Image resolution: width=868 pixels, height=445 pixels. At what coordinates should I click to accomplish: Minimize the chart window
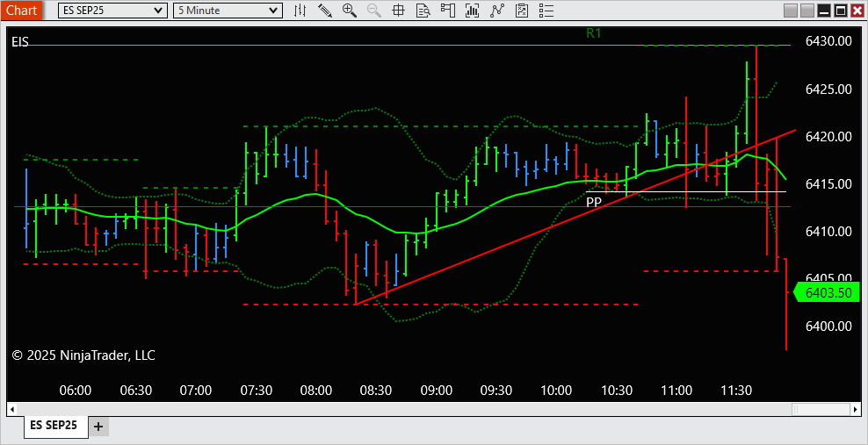[825, 11]
